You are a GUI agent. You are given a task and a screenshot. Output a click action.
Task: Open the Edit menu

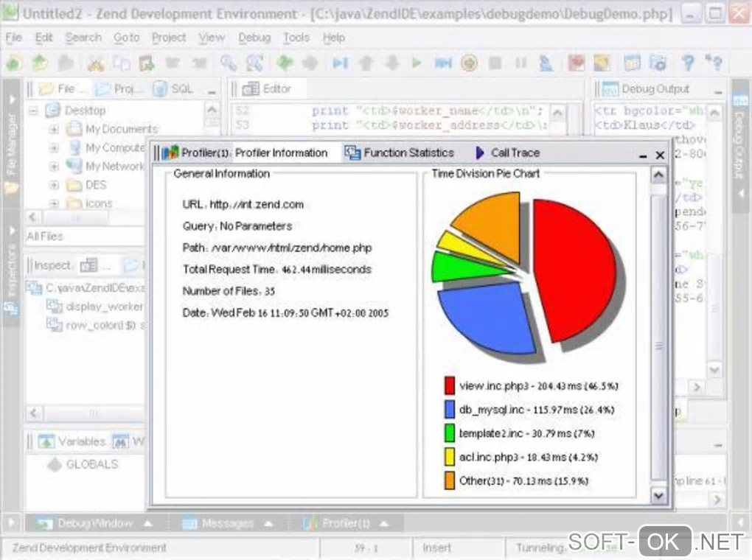[43, 38]
